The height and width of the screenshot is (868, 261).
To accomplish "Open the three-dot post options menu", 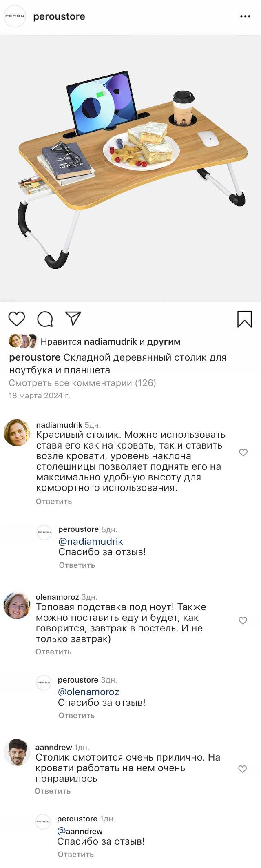I will click(245, 16).
